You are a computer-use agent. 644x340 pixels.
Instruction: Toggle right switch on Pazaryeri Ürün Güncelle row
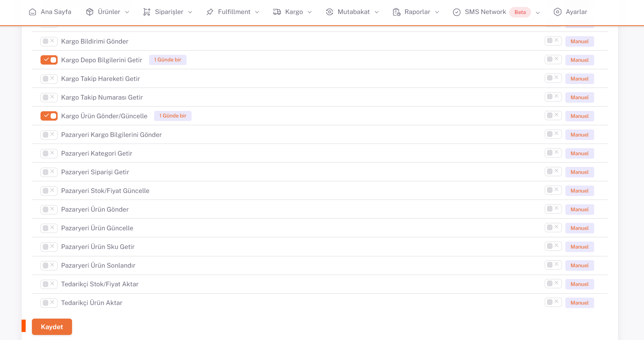(x=553, y=227)
